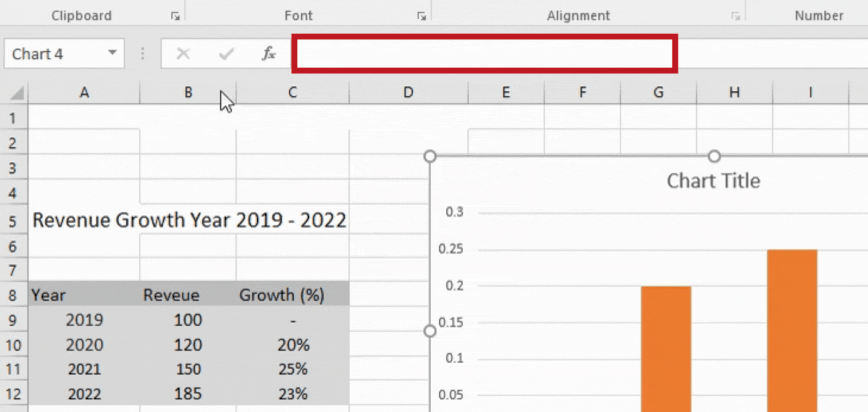Select row 12 header
The image size is (868, 412).
pos(13,394)
